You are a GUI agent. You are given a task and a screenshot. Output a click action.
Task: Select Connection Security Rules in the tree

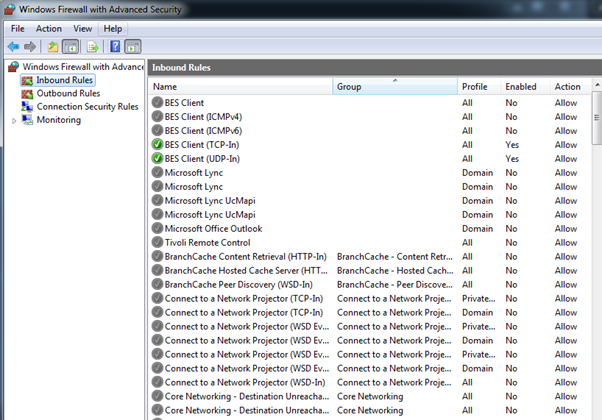click(x=88, y=106)
